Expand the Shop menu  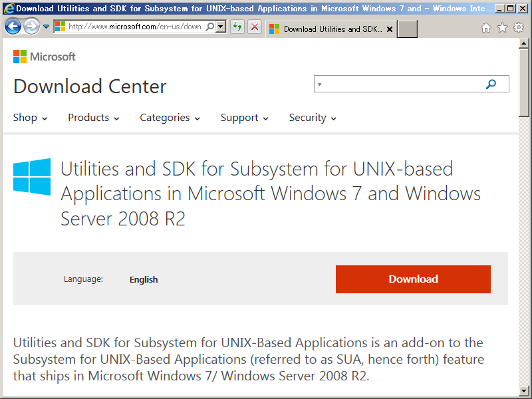(31, 118)
